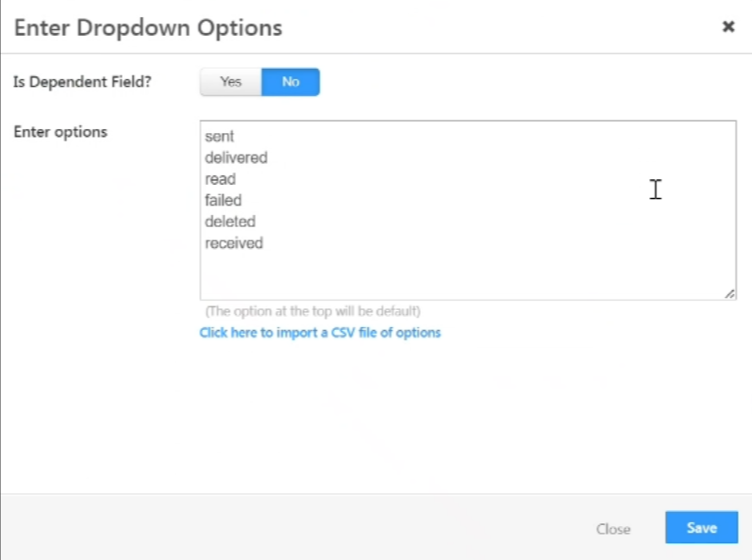Save the dropdown options
This screenshot has width=752, height=560.
coord(701,528)
